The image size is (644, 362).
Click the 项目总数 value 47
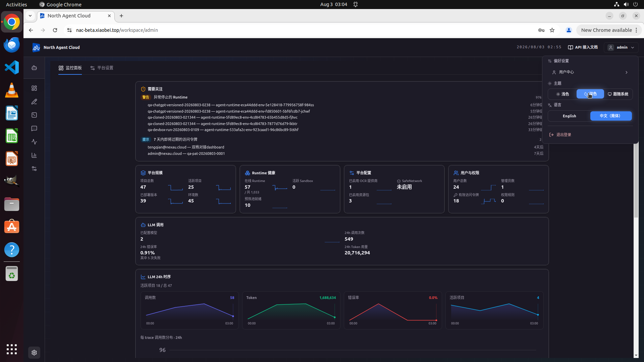[x=143, y=187]
